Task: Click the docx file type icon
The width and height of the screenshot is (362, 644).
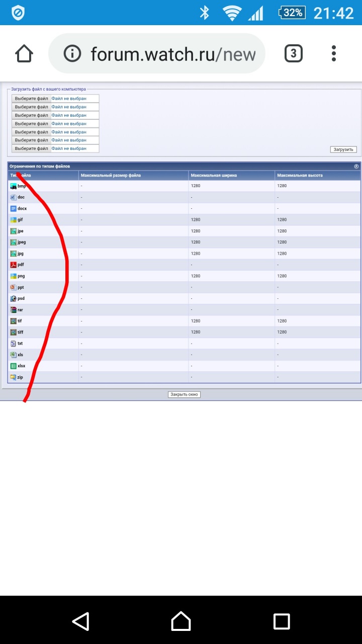Action: pyautogui.click(x=14, y=208)
